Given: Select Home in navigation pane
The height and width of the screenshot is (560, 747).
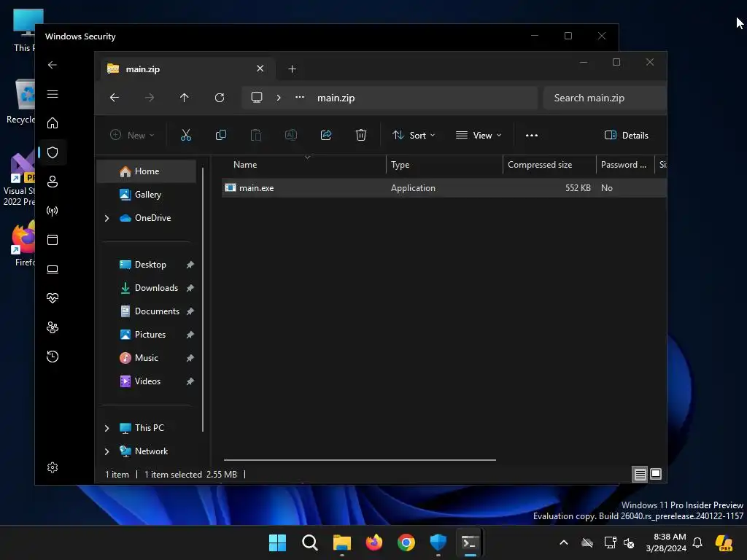Looking at the screenshot, I should coord(147,171).
